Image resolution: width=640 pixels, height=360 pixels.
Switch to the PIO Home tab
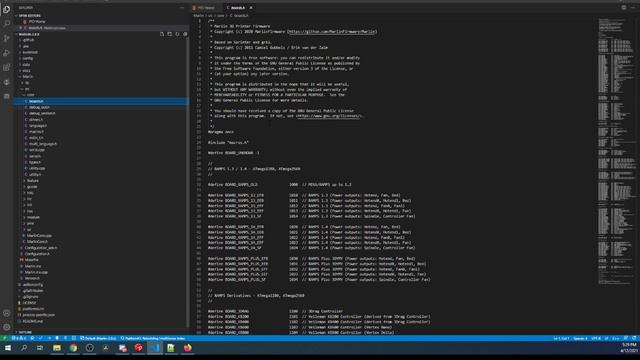point(207,8)
